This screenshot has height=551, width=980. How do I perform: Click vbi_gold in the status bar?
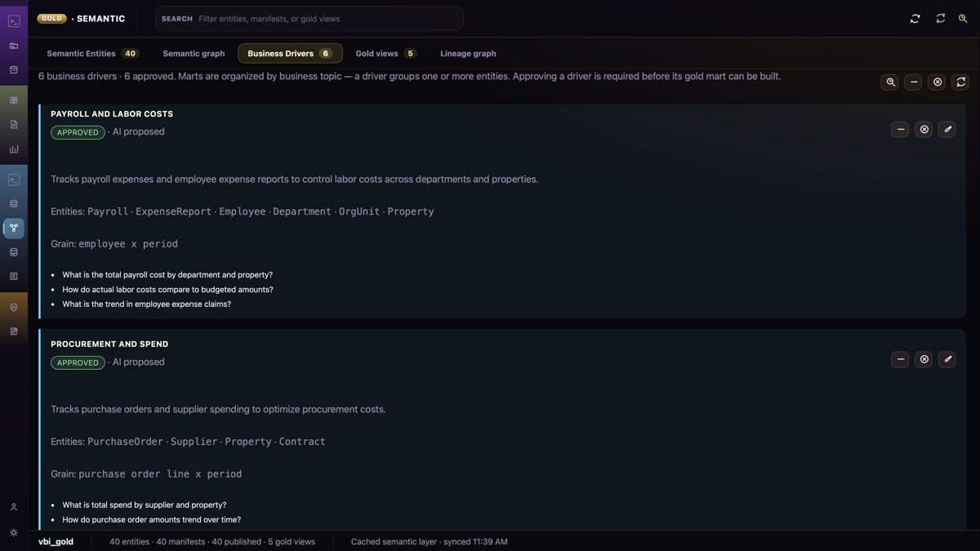(56, 542)
